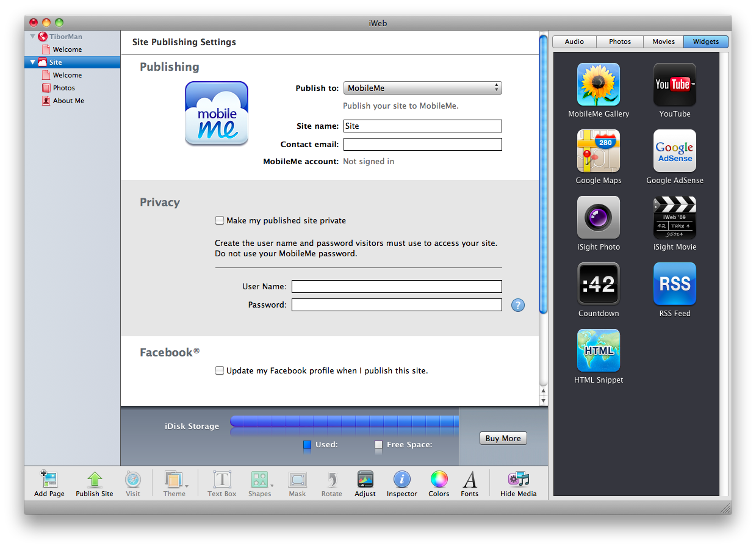Select the YouTube widget
Viewport: 756px width, 548px height.
coord(674,85)
